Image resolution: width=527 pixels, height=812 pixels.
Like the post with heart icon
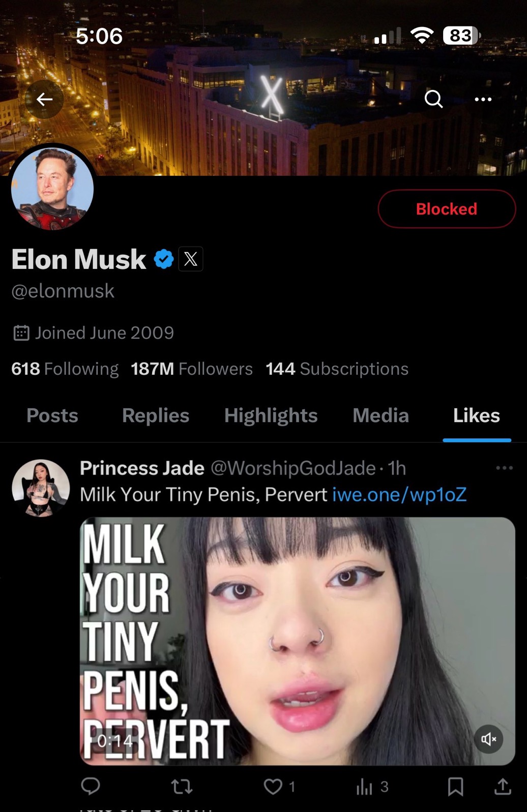(x=273, y=787)
